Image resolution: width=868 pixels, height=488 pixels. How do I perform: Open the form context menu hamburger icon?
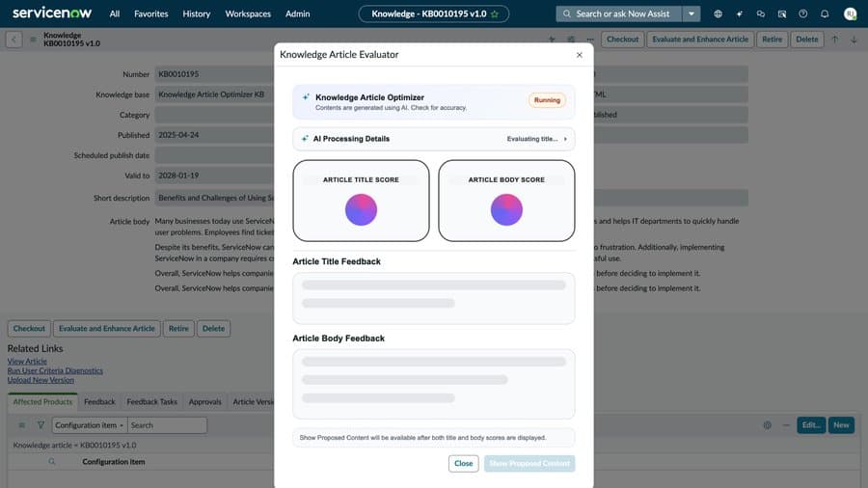pos(33,40)
